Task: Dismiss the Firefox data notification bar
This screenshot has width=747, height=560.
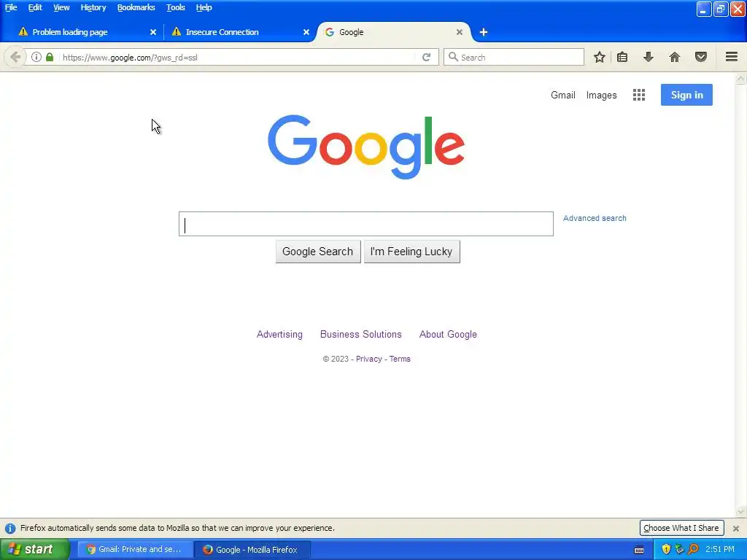Action: coord(735,528)
